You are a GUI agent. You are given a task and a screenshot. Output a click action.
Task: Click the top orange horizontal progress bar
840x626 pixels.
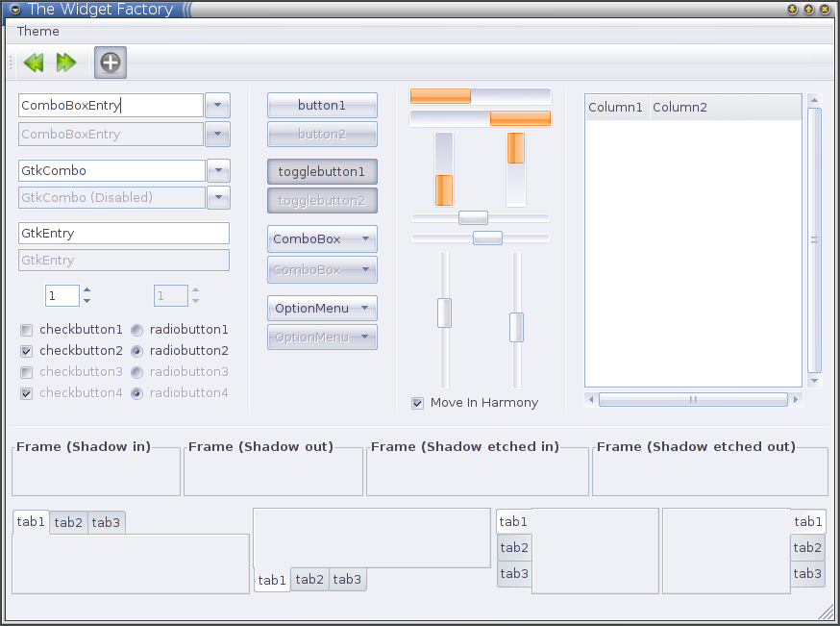pos(481,96)
